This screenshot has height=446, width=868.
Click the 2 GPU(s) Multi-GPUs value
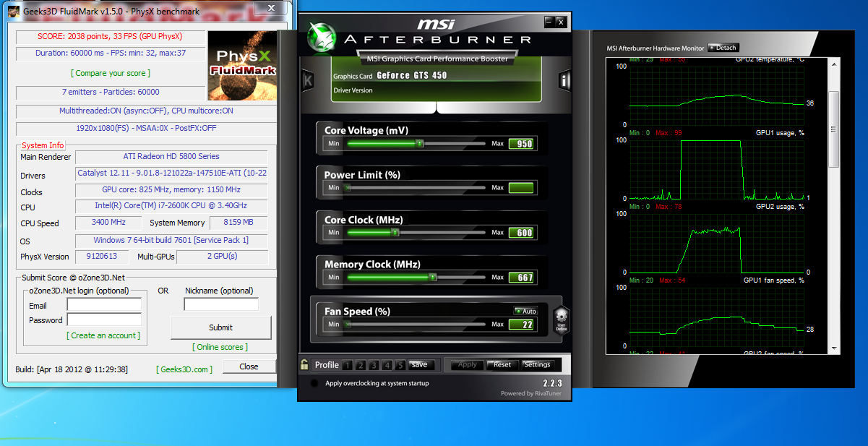click(x=222, y=257)
